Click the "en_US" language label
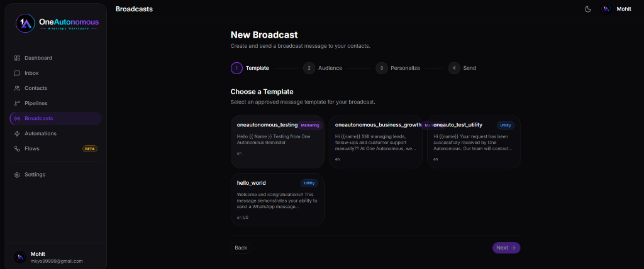644x269 pixels. click(242, 217)
